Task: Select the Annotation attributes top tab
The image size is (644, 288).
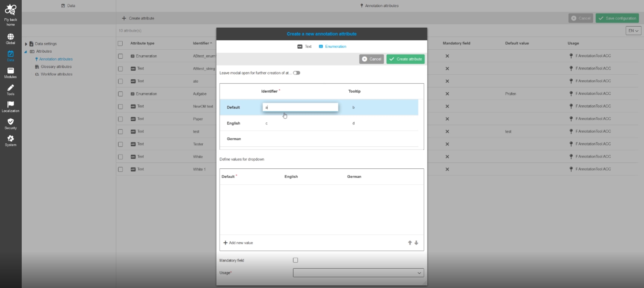Action: point(379,6)
